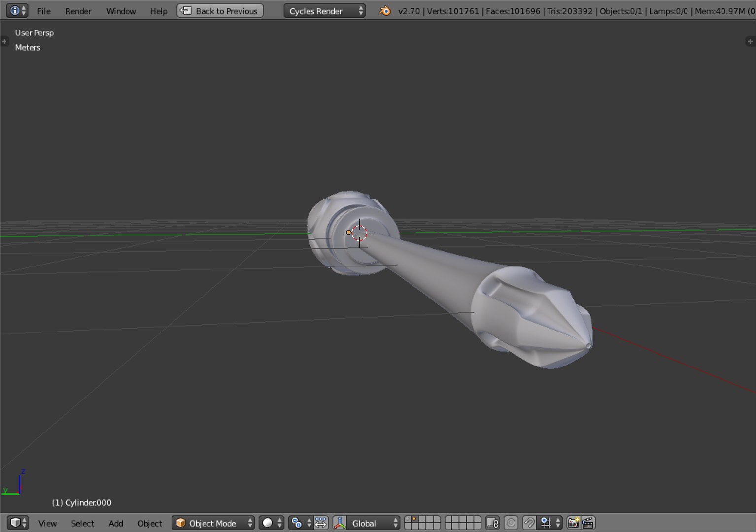Open the Add menu in viewport header
This screenshot has width=756, height=532.
pos(116,523)
